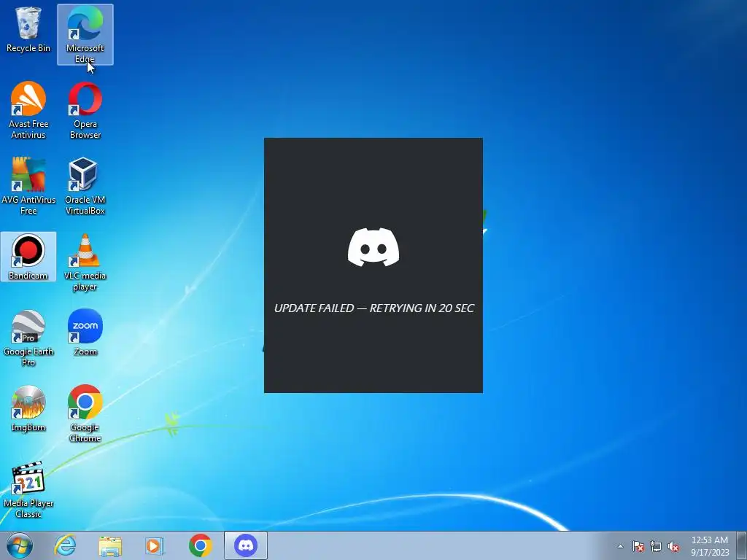The width and height of the screenshot is (747, 560).
Task: Select Avast Free Antivirus shortcut
Action: (28, 110)
